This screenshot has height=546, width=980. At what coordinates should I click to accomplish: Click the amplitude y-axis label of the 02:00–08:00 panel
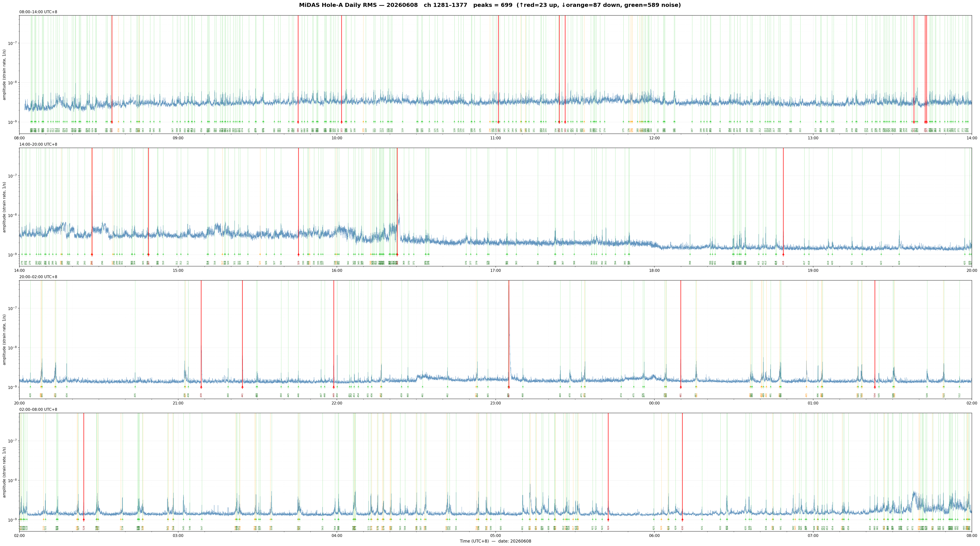pyautogui.click(x=5, y=472)
